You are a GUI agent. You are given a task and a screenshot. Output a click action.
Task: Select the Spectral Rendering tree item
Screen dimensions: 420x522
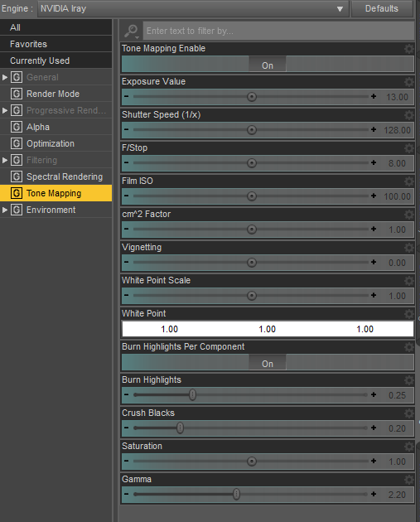point(56,176)
